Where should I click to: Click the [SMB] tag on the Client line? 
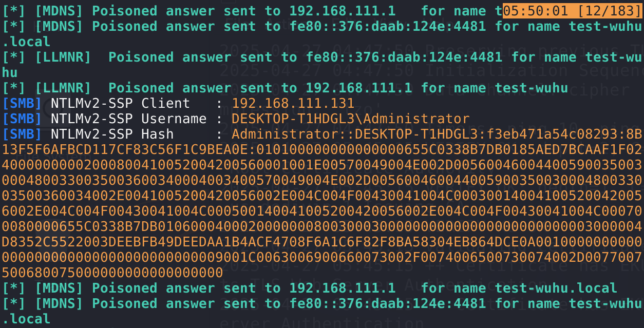pyautogui.click(x=22, y=103)
